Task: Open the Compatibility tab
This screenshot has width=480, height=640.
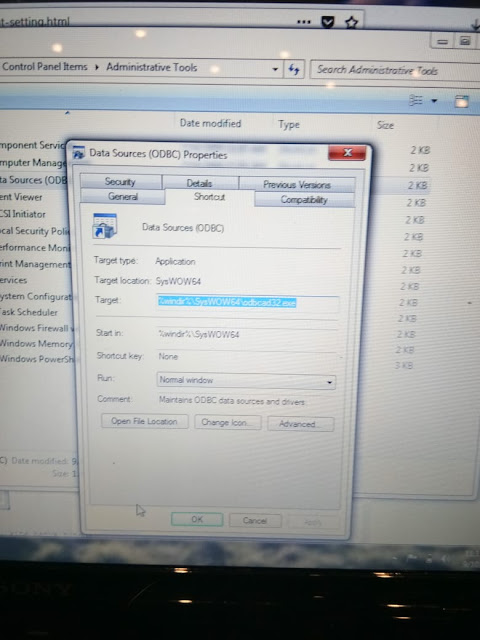Action: coord(304,200)
